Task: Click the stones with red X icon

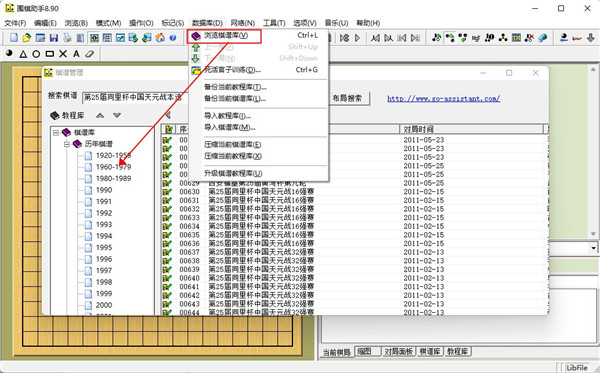Action: click(x=530, y=37)
